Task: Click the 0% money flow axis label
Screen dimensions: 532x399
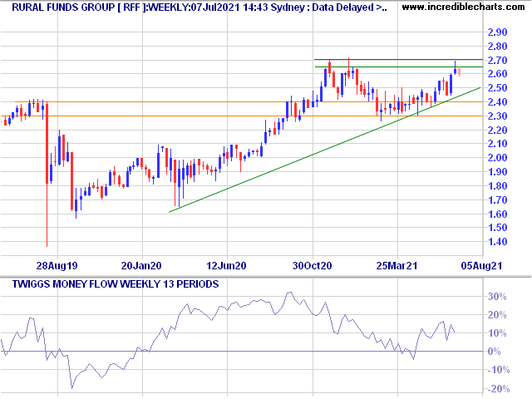Action: [495, 352]
